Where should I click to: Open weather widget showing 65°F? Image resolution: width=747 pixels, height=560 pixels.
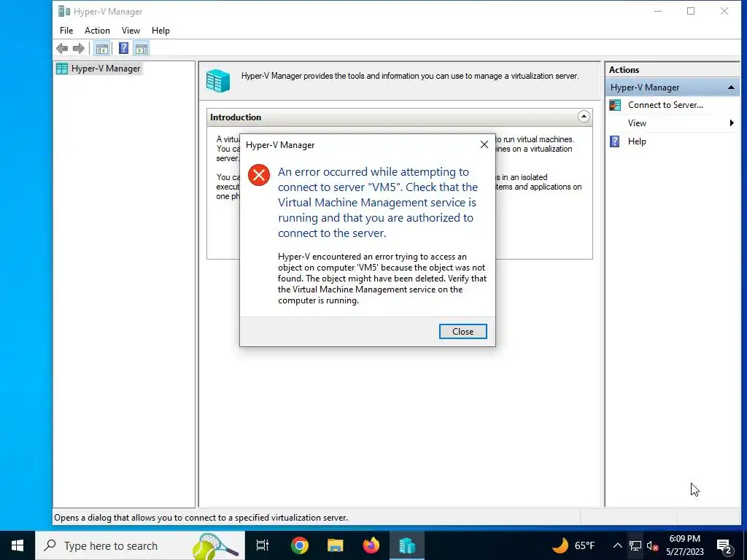(573, 545)
